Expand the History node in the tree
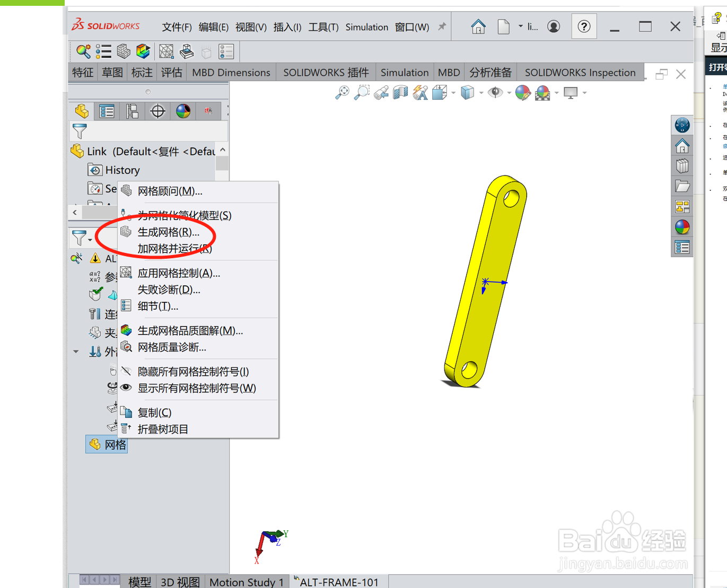Screen dimensions: 727x588 coord(122,170)
